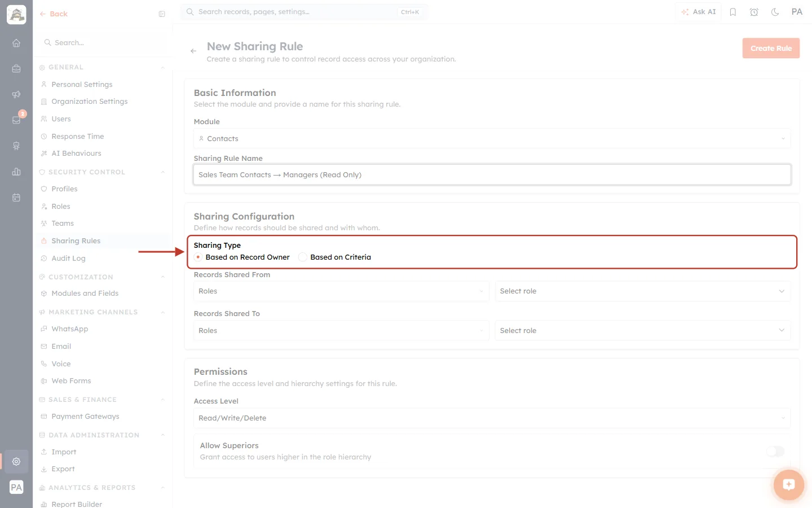Image resolution: width=812 pixels, height=508 pixels.
Task: Open the inbox icon with notification badge
Action: 16,120
